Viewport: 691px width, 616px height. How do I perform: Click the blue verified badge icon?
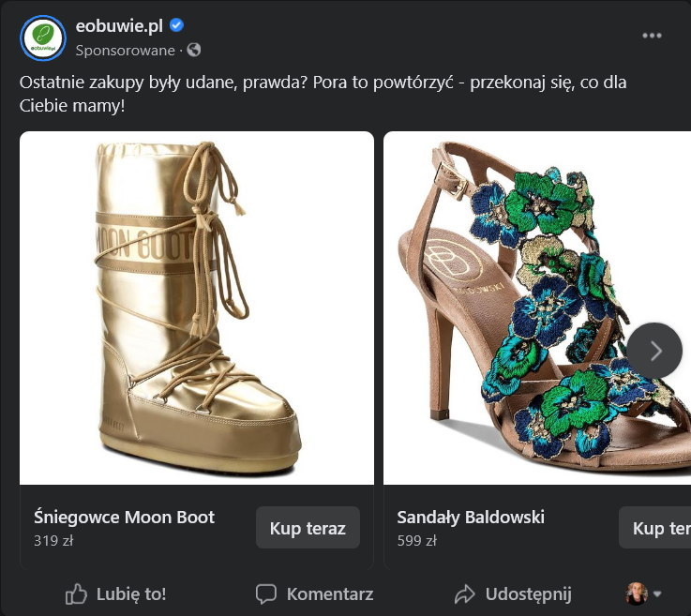(x=176, y=25)
